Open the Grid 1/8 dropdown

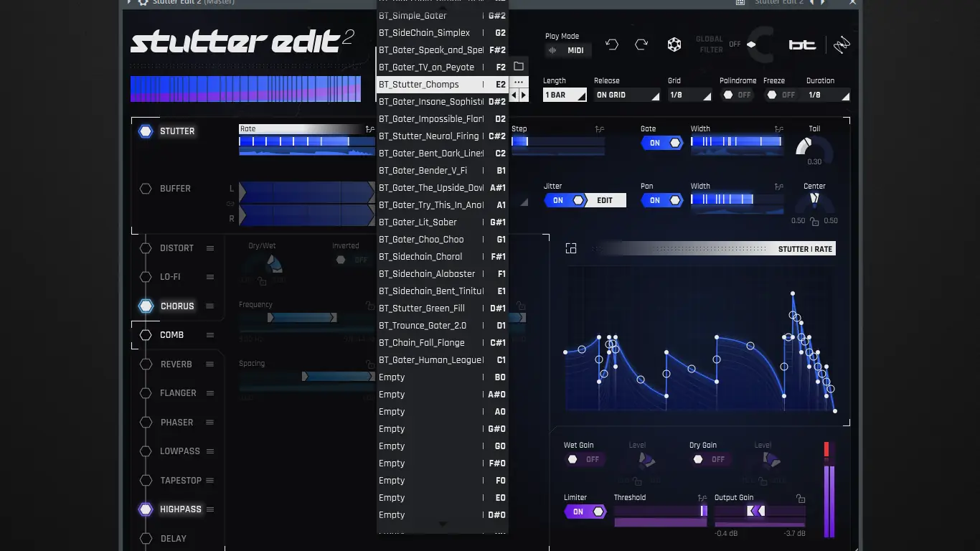pos(690,95)
